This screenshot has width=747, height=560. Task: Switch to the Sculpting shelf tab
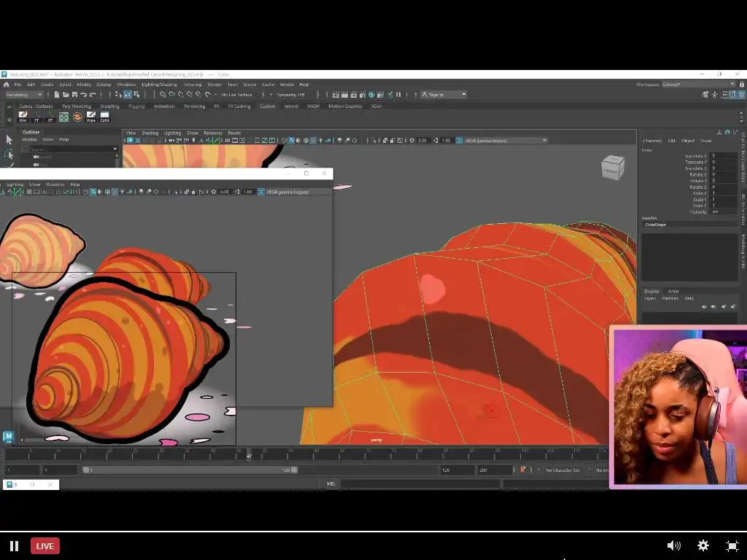point(109,106)
